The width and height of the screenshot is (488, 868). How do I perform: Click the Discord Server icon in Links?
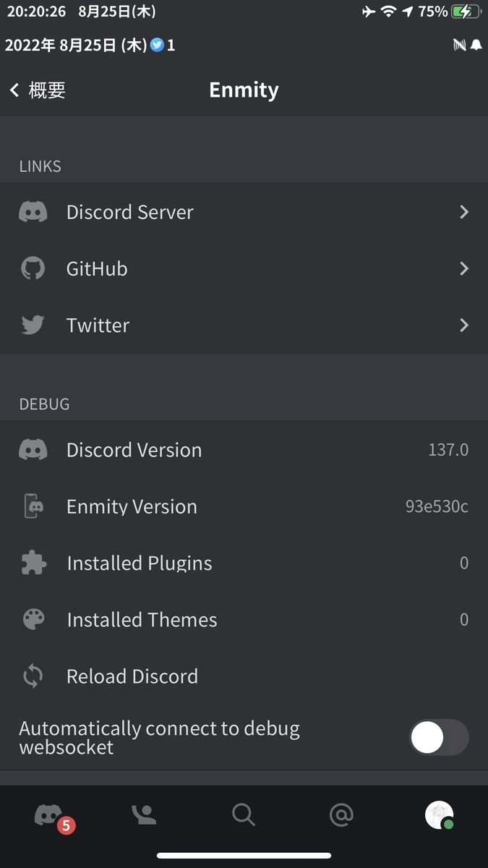point(33,212)
